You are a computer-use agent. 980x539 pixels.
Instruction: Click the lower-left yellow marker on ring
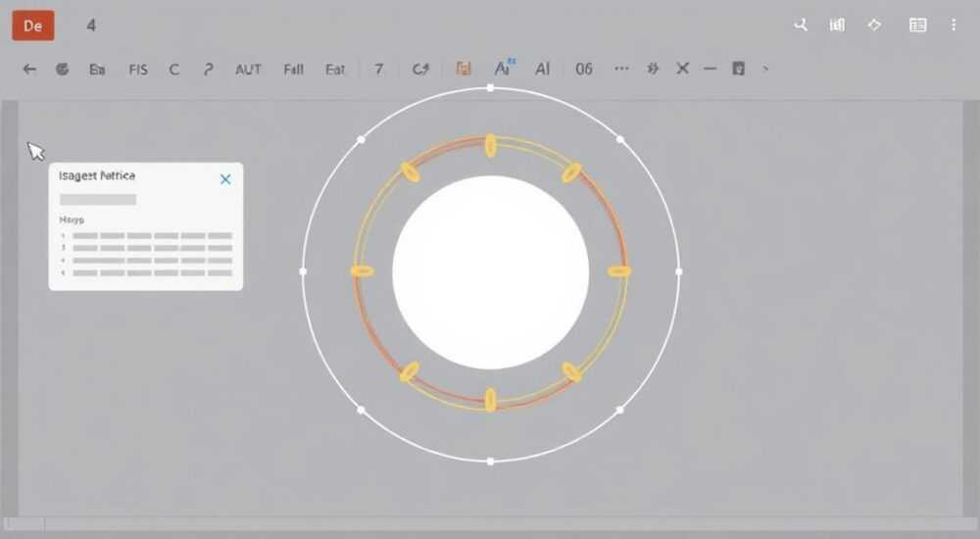click(x=410, y=372)
